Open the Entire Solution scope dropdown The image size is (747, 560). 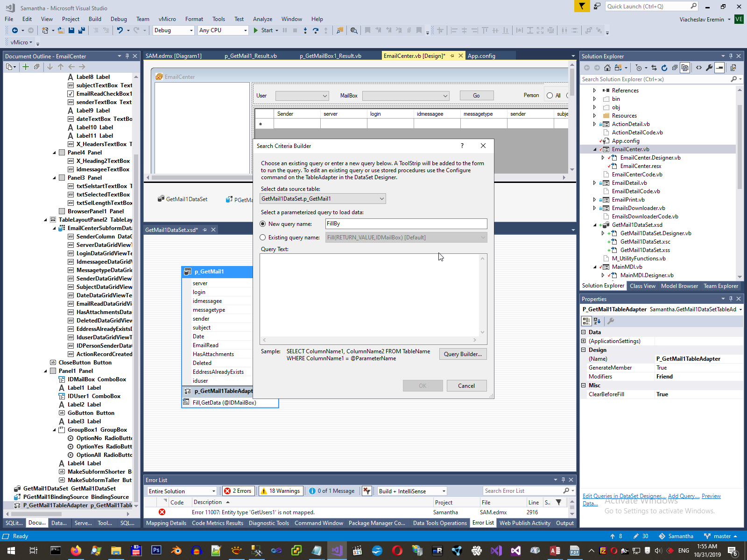click(x=183, y=491)
